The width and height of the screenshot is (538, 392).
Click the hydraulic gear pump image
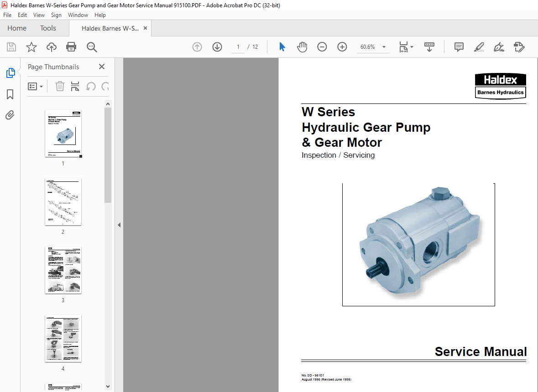(418, 245)
